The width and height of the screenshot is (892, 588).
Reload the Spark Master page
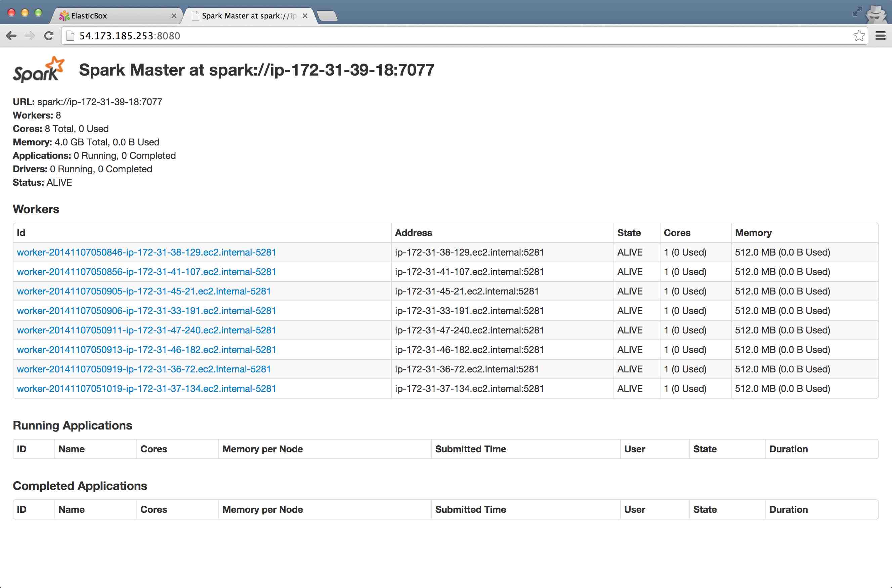(49, 36)
